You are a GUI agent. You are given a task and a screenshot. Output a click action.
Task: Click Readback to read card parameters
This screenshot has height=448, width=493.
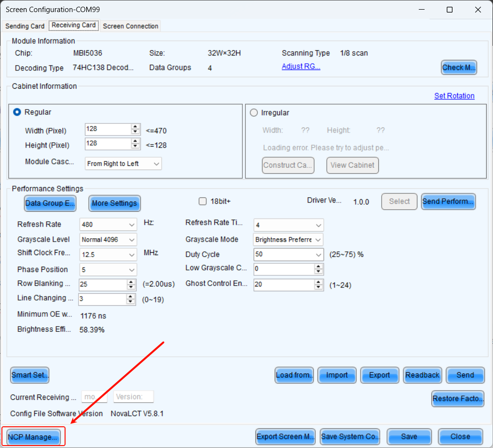click(x=422, y=375)
